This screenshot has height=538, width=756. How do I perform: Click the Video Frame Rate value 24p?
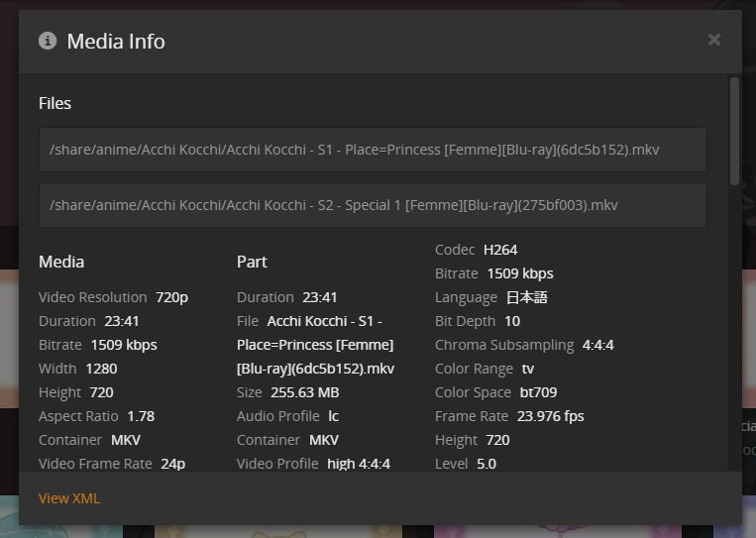pyautogui.click(x=173, y=464)
